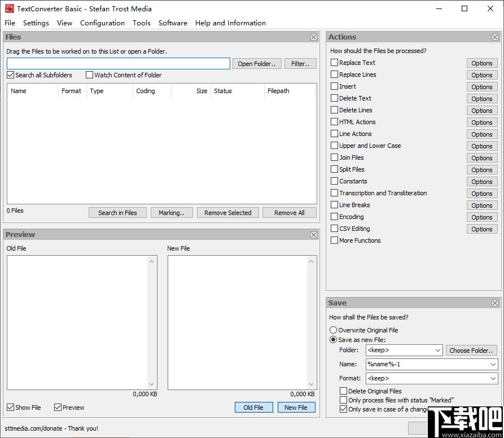The height and width of the screenshot is (438, 504).
Task: Sort file list by Filepath column
Action: (x=290, y=91)
